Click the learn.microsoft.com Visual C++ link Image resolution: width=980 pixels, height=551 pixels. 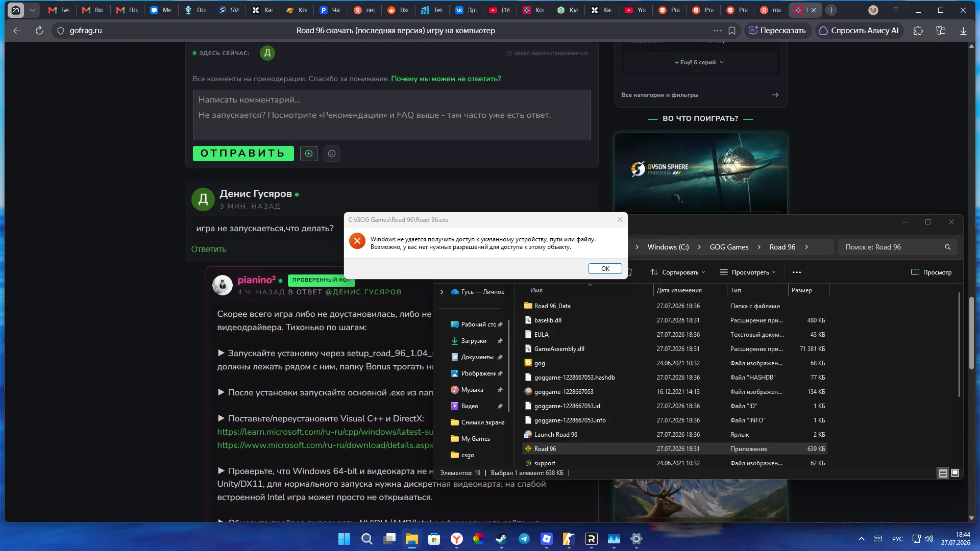tap(325, 432)
